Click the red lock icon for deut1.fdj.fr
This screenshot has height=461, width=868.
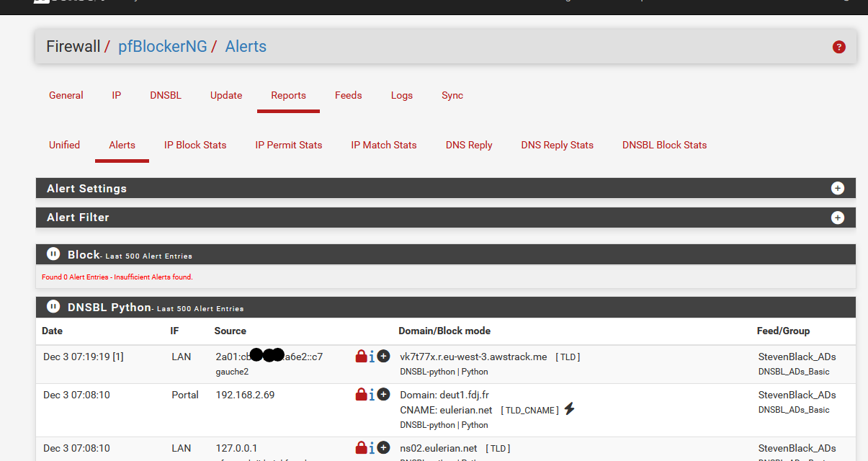point(361,394)
